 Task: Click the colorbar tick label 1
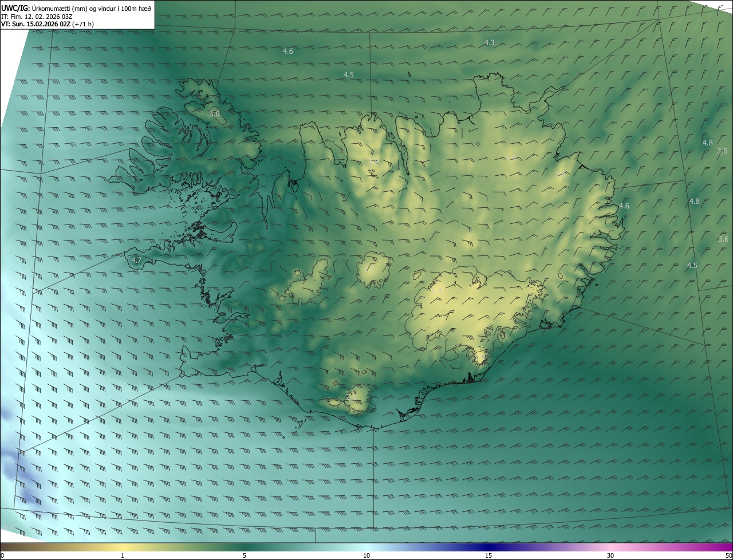pos(123,555)
